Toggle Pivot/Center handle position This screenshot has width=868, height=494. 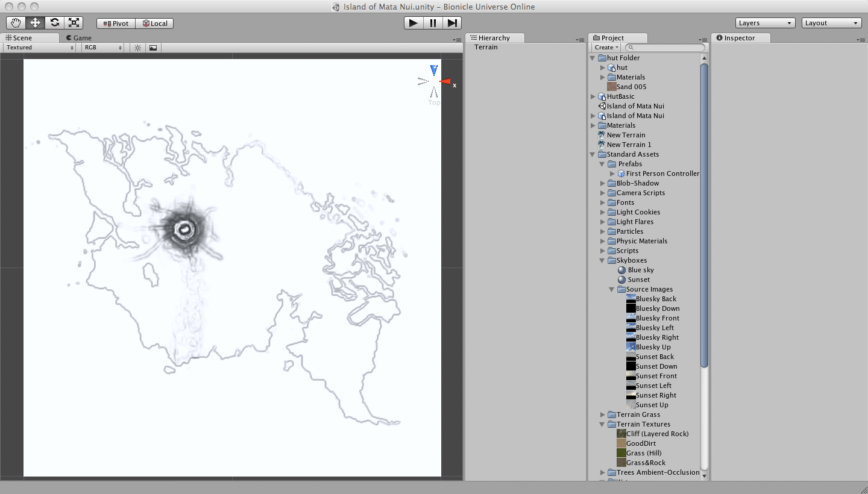[x=116, y=23]
